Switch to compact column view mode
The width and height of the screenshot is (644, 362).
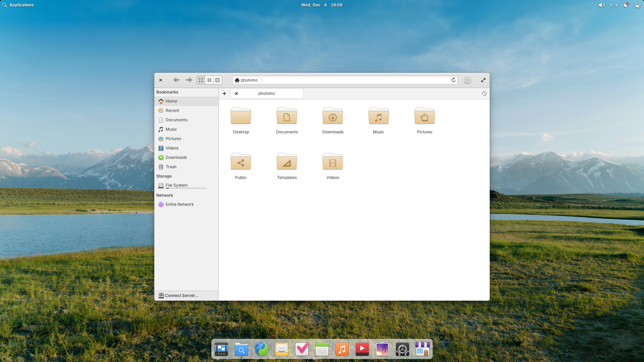(217, 80)
